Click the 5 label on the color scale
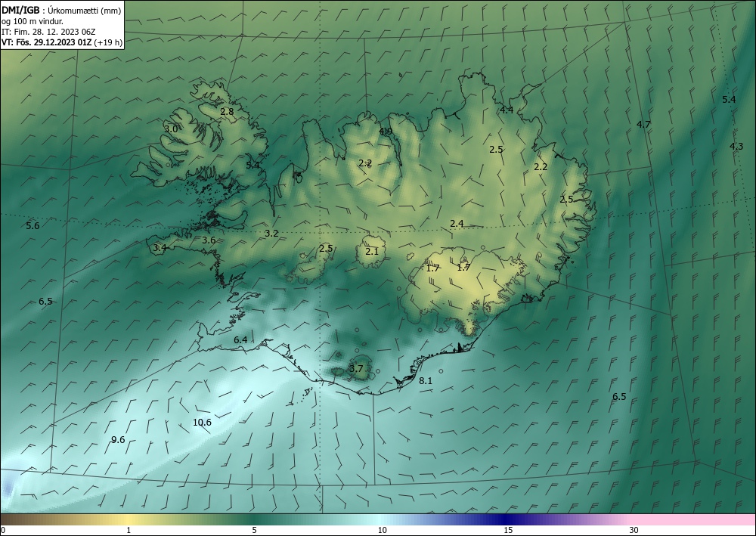 coord(254,530)
